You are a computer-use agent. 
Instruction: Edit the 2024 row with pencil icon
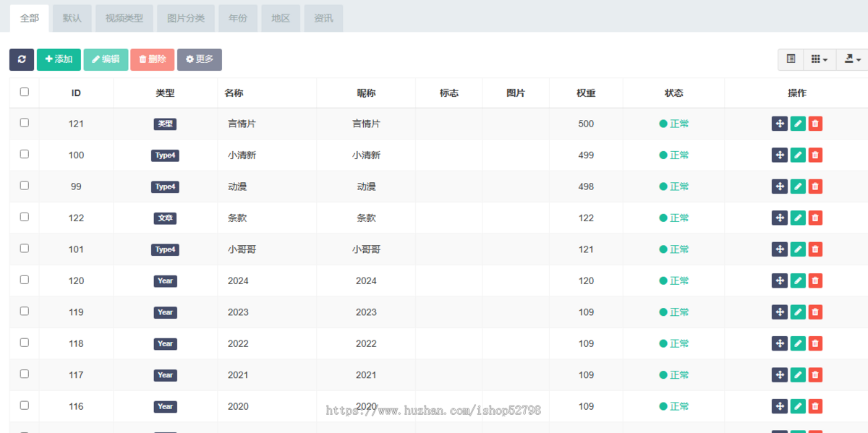[x=798, y=280]
